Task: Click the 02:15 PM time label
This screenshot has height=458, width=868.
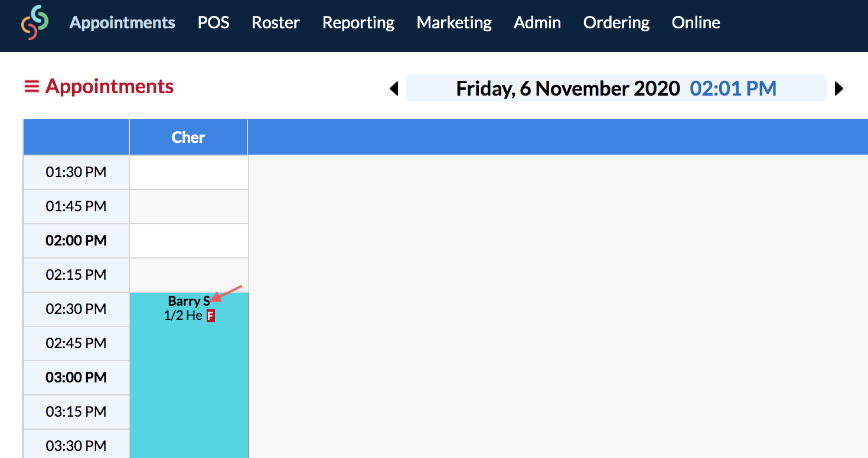Action: point(76,275)
